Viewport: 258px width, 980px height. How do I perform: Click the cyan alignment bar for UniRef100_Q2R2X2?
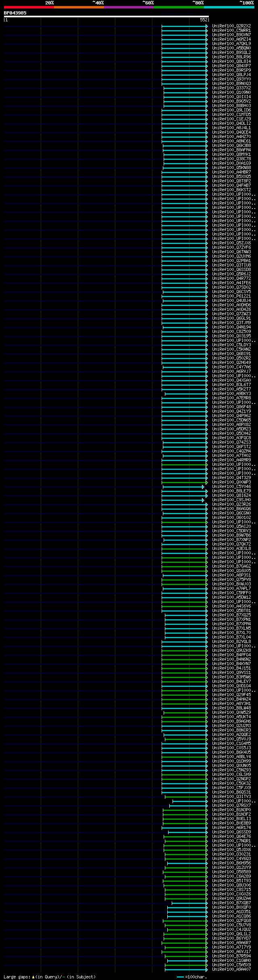coord(185,26)
